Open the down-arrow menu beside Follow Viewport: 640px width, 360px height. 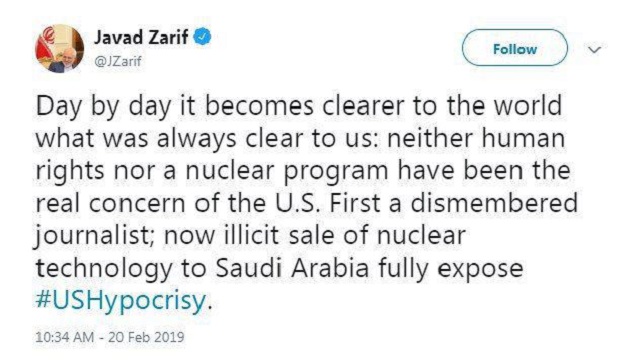[x=595, y=50]
